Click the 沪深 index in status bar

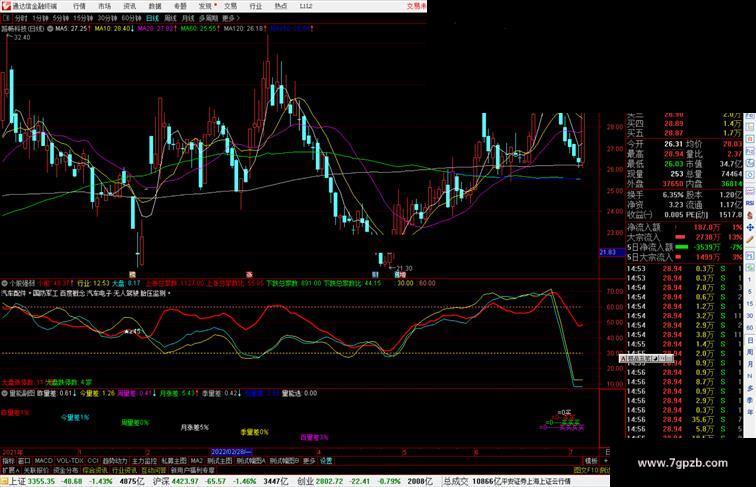coord(161,481)
